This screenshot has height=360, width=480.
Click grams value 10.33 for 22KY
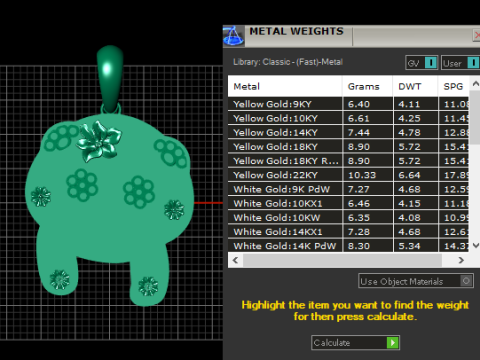point(362,175)
